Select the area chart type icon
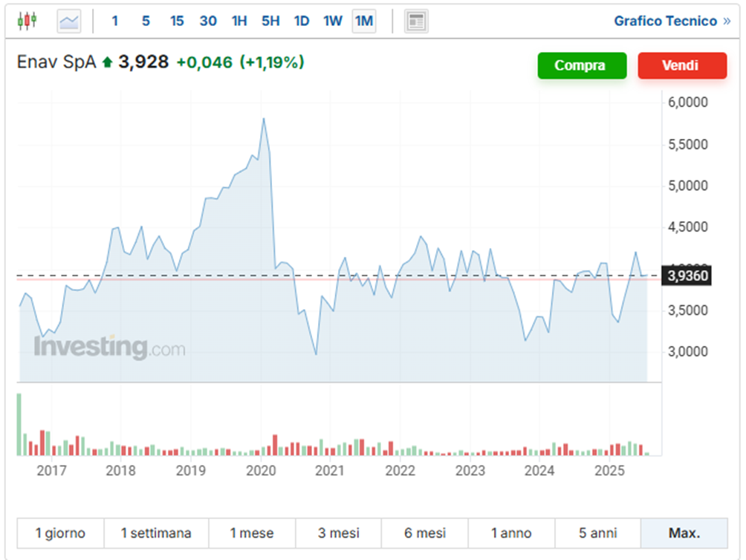Screen dimensions: 746x560 click(x=69, y=21)
